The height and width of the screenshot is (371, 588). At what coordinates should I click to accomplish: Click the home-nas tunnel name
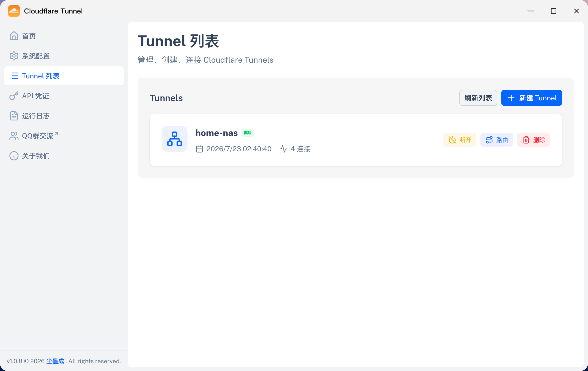coord(216,133)
